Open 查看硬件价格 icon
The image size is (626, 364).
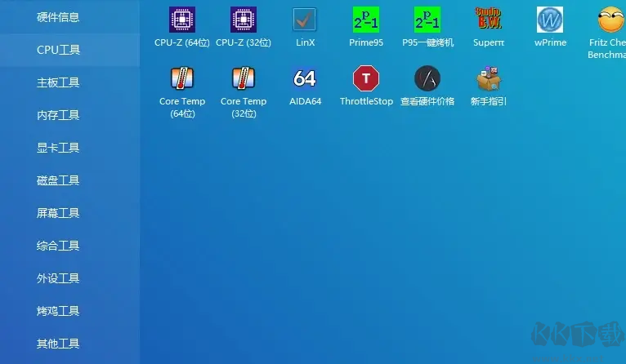[x=427, y=78]
